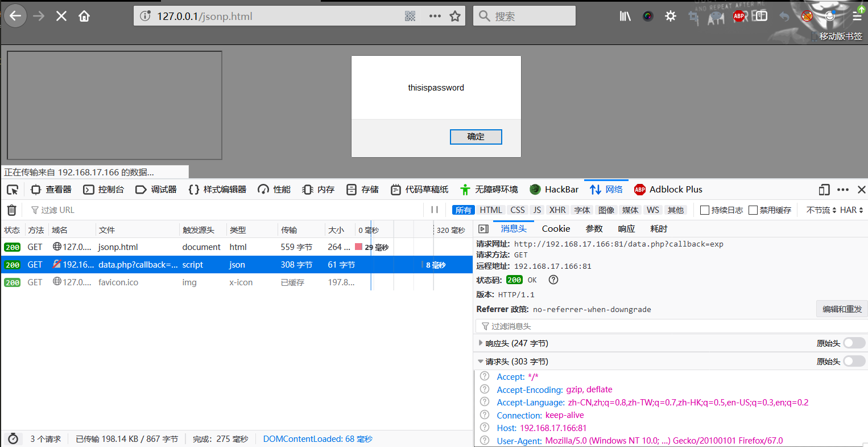
Task: Expand the 响应头 section
Action: tap(481, 343)
